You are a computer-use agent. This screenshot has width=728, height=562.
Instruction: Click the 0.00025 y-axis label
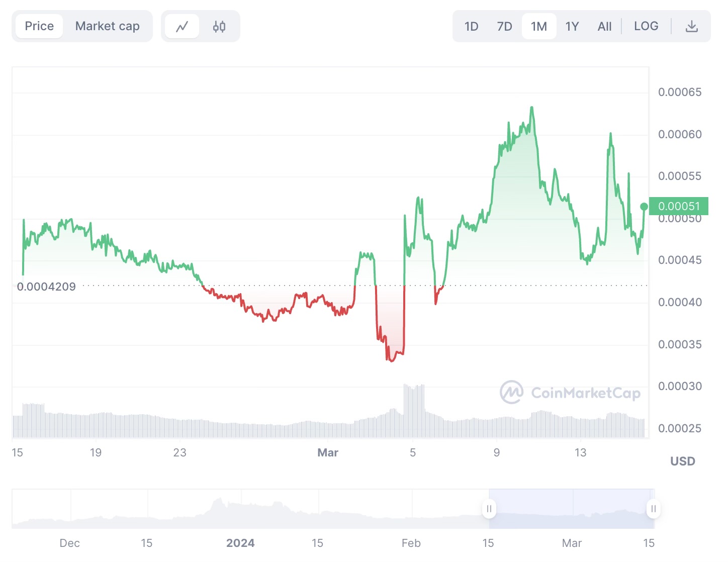680,428
